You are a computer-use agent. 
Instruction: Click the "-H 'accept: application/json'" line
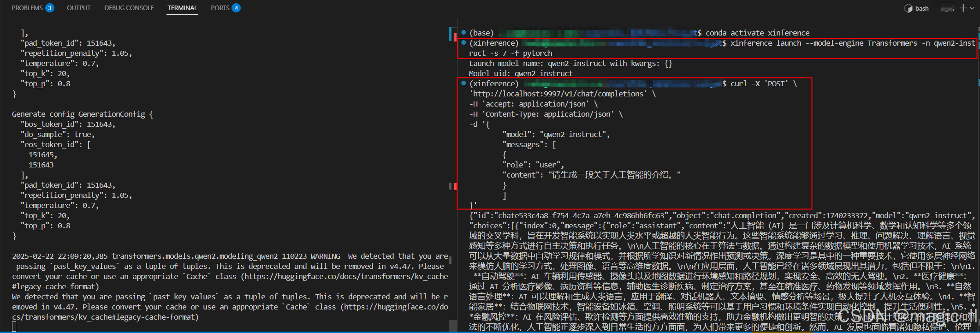tap(534, 104)
